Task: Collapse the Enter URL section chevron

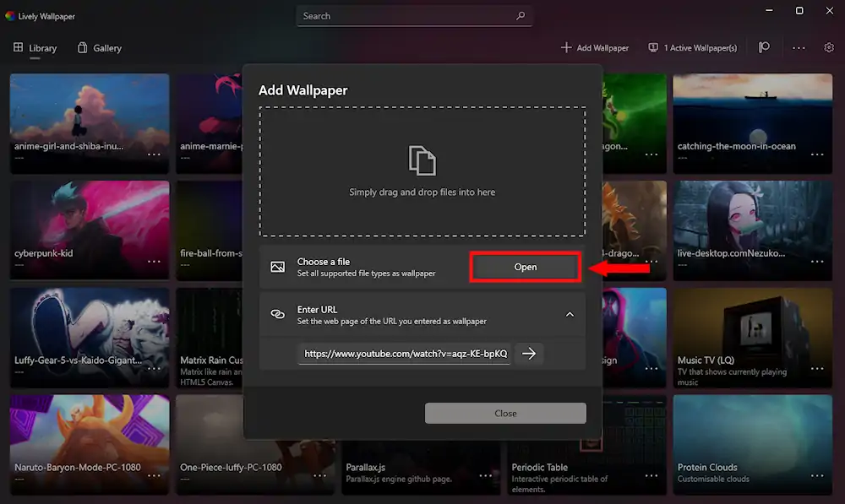Action: (570, 314)
